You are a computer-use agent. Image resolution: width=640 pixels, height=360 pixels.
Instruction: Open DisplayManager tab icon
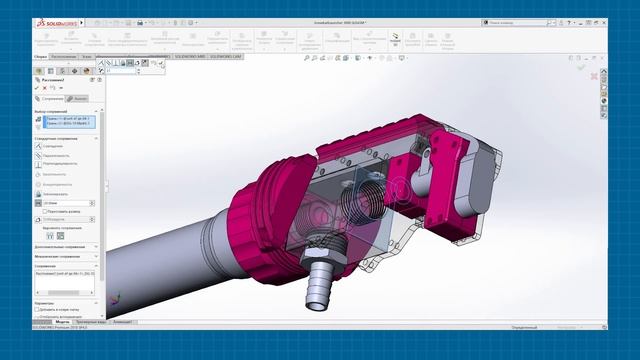click(86, 71)
